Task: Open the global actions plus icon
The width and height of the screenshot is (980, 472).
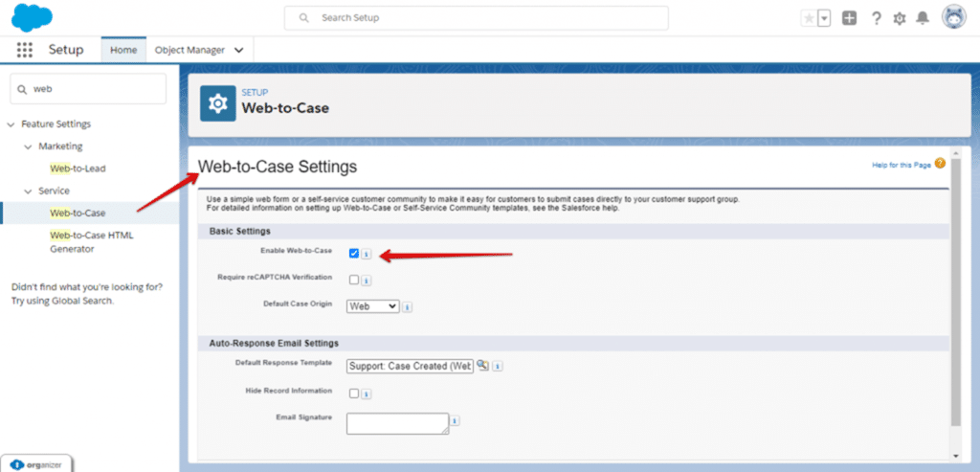Action: [849, 19]
